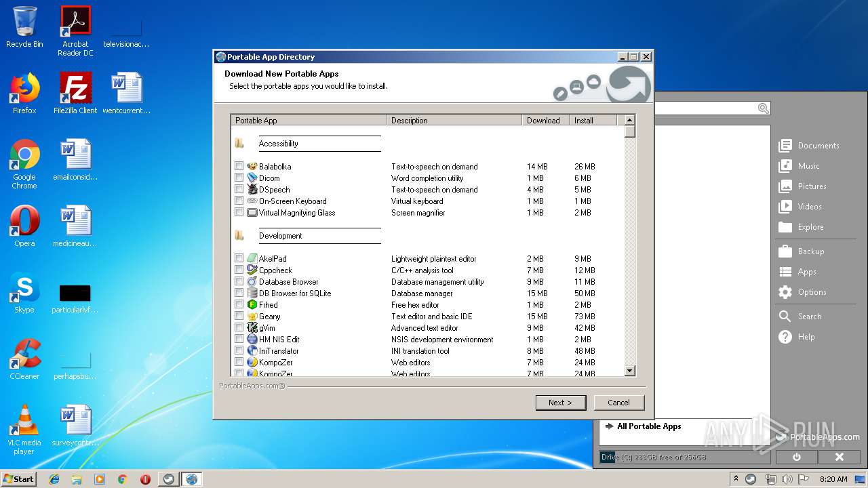Click PortableApps platform power button
Image resolution: width=868 pixels, height=488 pixels.
click(797, 457)
